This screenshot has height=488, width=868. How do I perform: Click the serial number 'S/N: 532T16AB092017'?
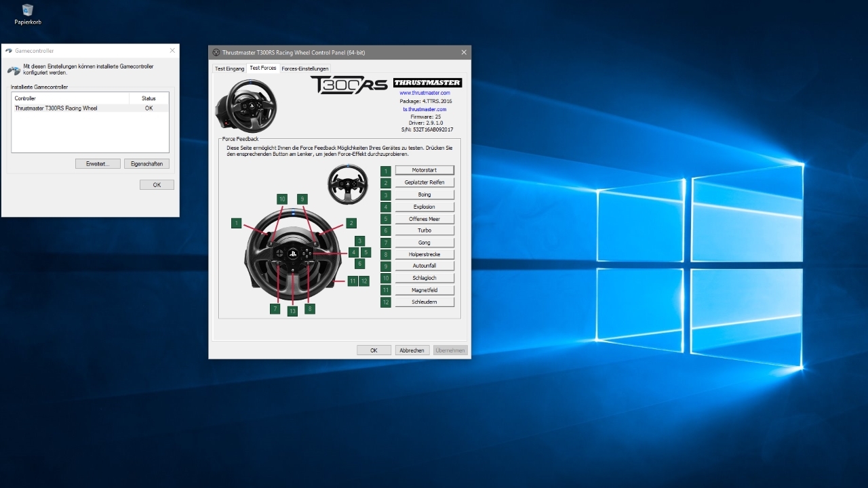(427, 129)
